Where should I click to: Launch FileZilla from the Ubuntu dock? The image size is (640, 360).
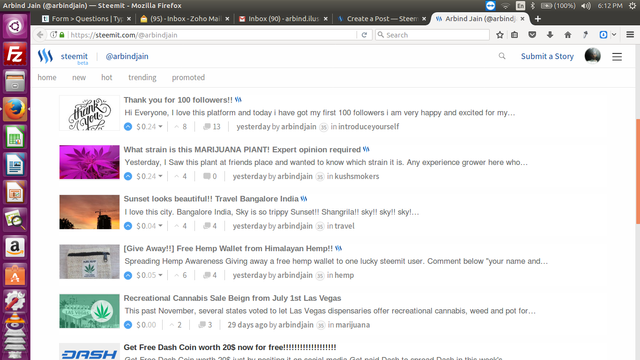point(15,54)
